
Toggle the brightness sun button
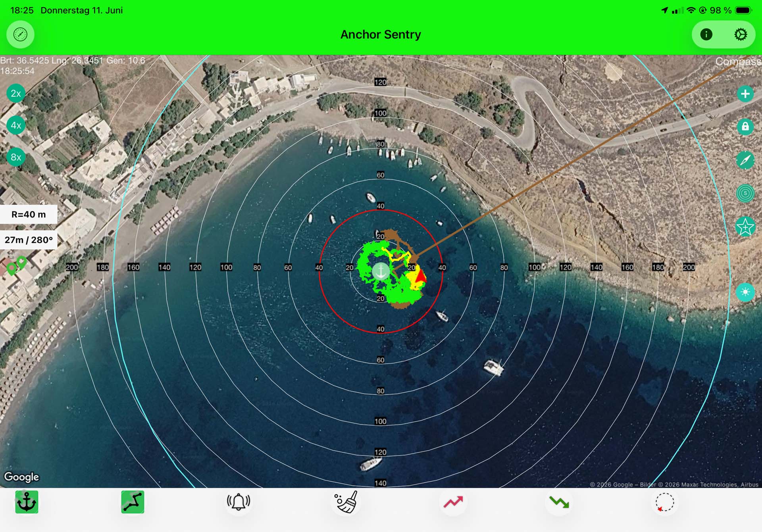click(745, 292)
